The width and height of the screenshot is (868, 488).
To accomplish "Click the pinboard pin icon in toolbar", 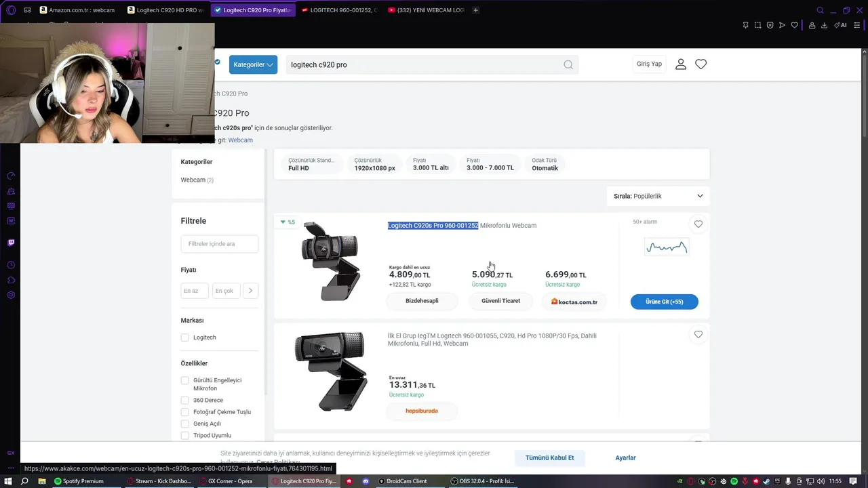I will click(x=745, y=25).
